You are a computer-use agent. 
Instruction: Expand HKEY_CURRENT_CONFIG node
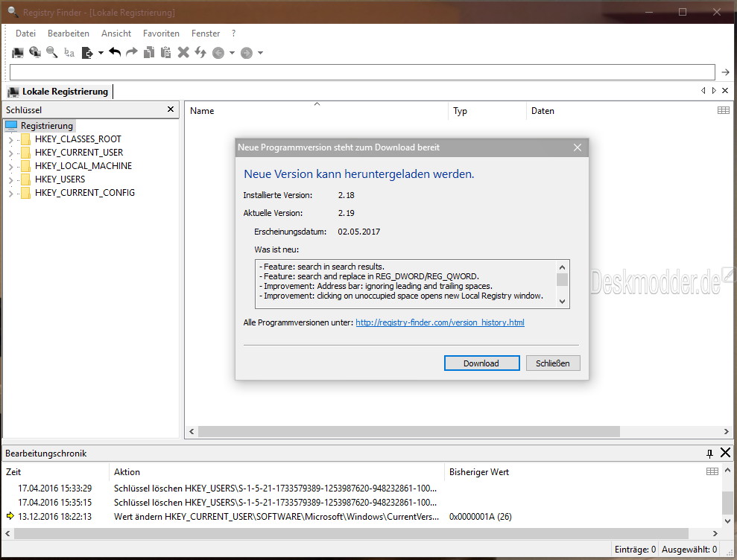tap(11, 193)
